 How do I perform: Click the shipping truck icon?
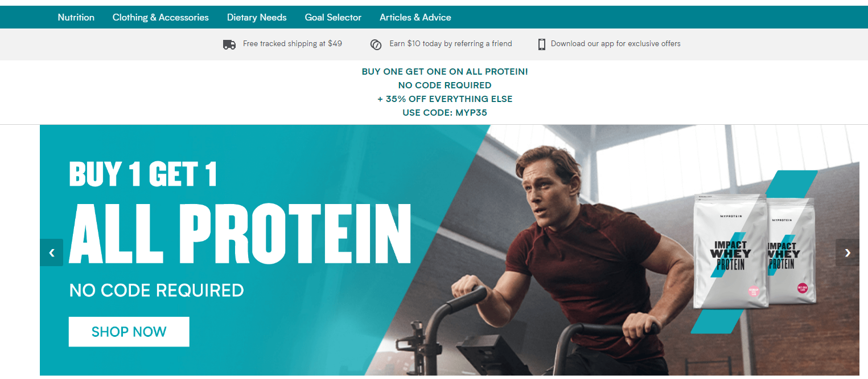click(229, 44)
